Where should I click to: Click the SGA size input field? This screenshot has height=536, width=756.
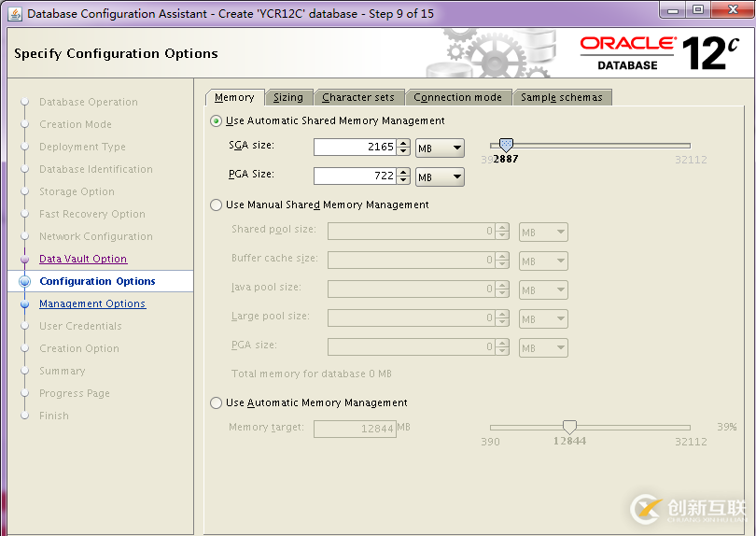356,148
